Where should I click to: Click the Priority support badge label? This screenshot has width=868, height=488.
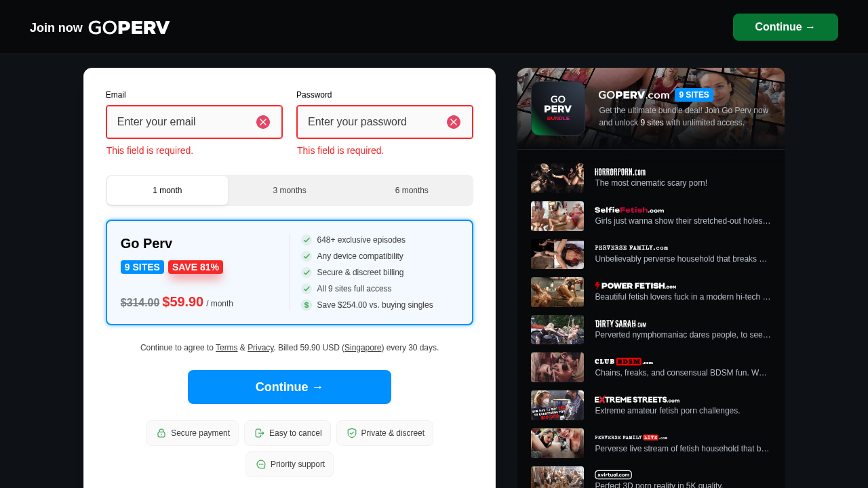click(x=298, y=464)
